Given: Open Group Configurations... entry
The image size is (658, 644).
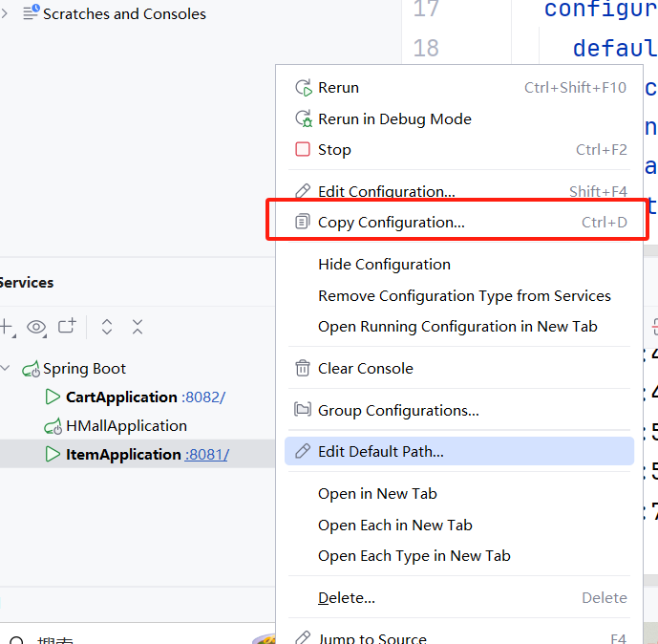Looking at the screenshot, I should pos(459,410).
